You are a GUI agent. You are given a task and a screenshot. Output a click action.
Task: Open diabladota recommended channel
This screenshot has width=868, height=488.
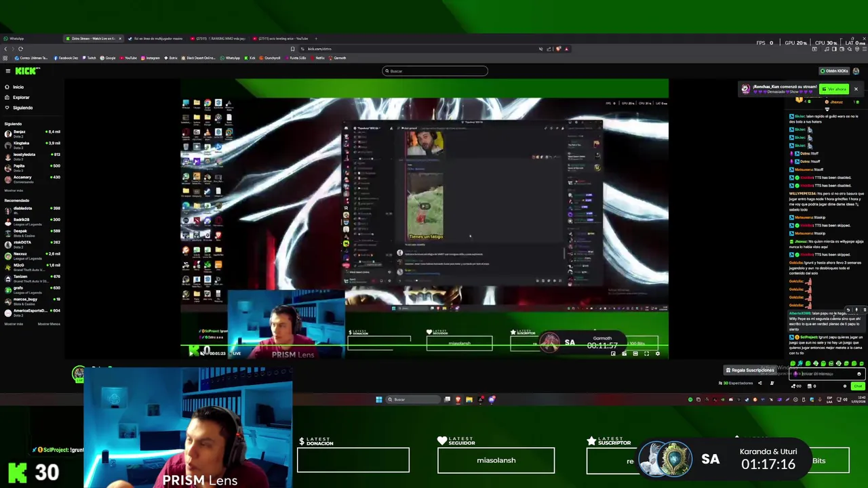(x=32, y=209)
